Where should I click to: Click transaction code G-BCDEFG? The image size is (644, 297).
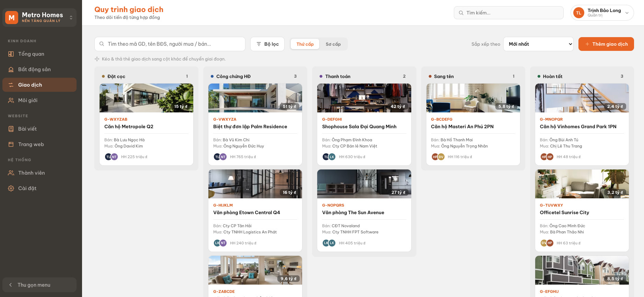442,119
